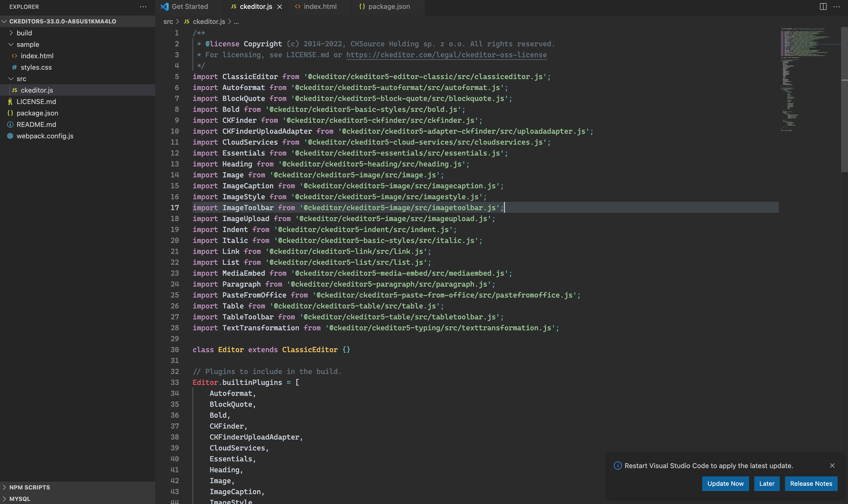This screenshot has height=504, width=848.
Task: Click the package.json braces icon in Explorer
Action: (x=10, y=113)
